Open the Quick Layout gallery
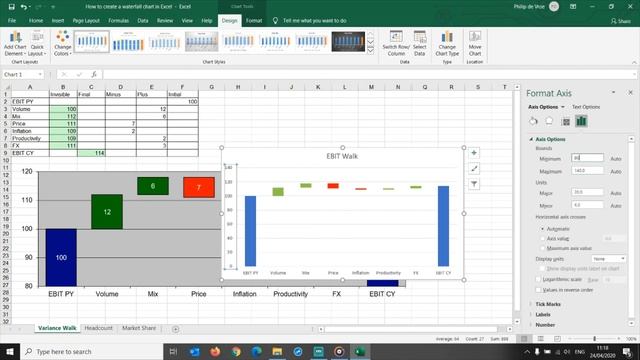The width and height of the screenshot is (640, 360). (37, 43)
